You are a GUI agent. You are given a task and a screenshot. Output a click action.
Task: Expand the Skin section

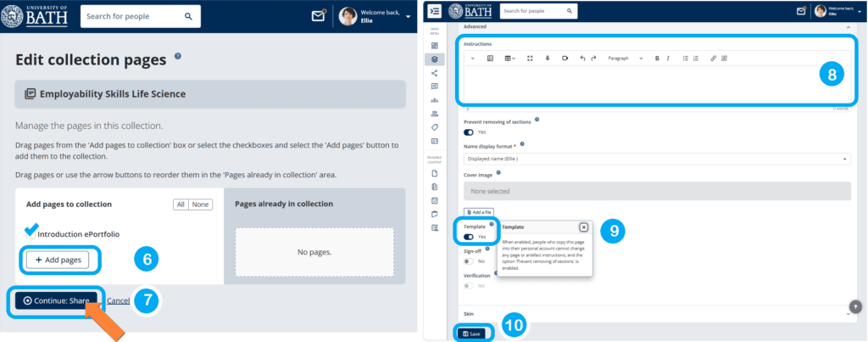coord(849,314)
